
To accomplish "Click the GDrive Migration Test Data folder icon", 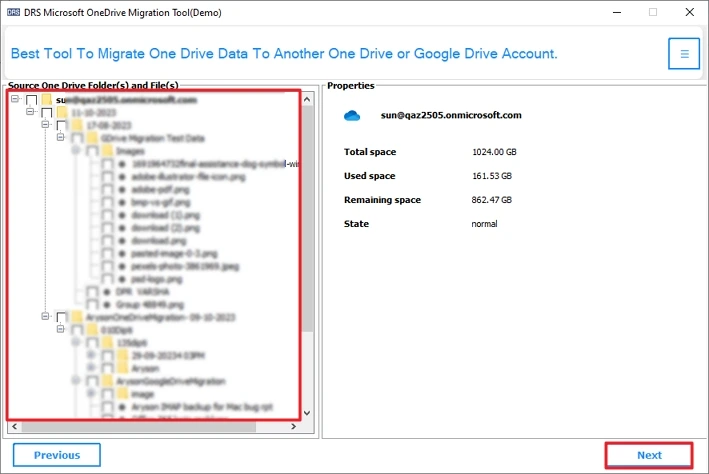I will 93,138.
